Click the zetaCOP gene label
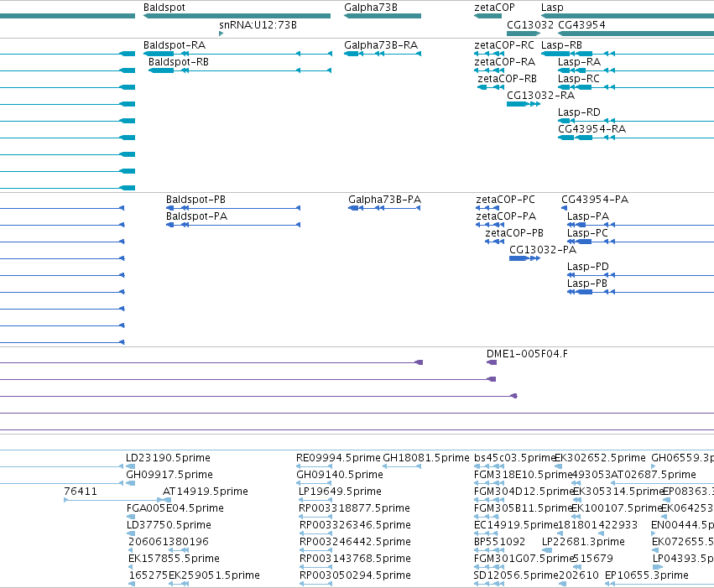The width and height of the screenshot is (714, 588). pos(494,8)
